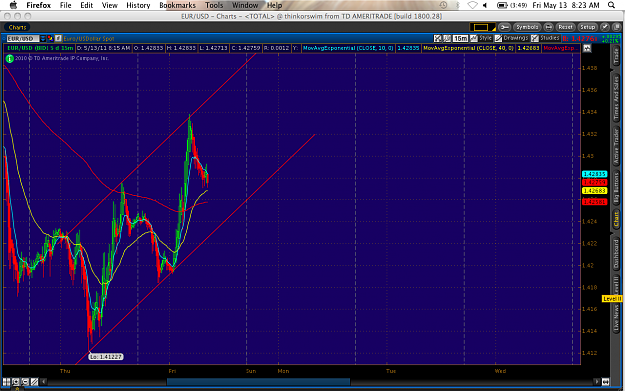Screen dimensions: 625x391
Task: Click the battery status icon
Action: point(502,5)
